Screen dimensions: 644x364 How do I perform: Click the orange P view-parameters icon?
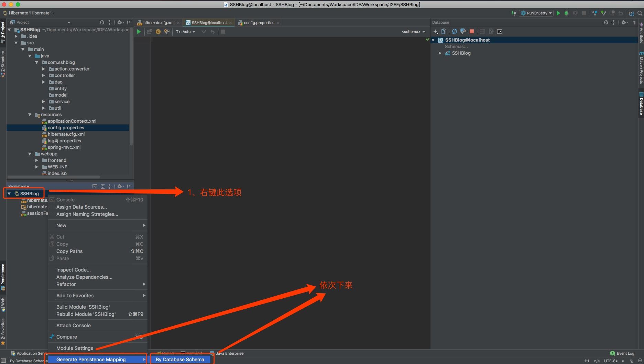158,32
